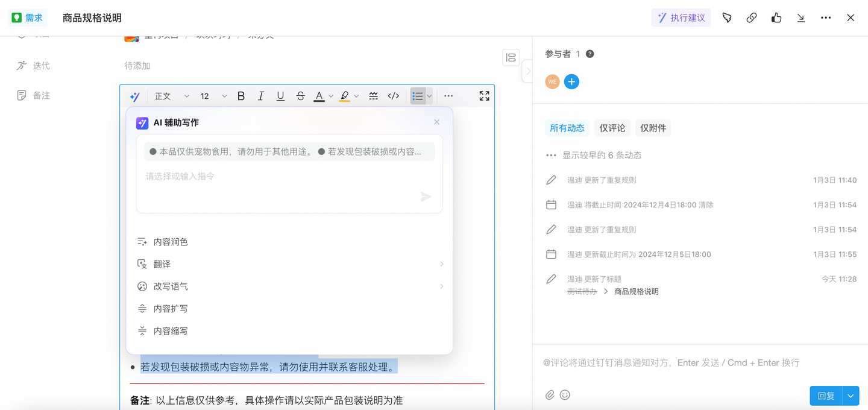
Task: Insert code block icon
Action: click(394, 96)
